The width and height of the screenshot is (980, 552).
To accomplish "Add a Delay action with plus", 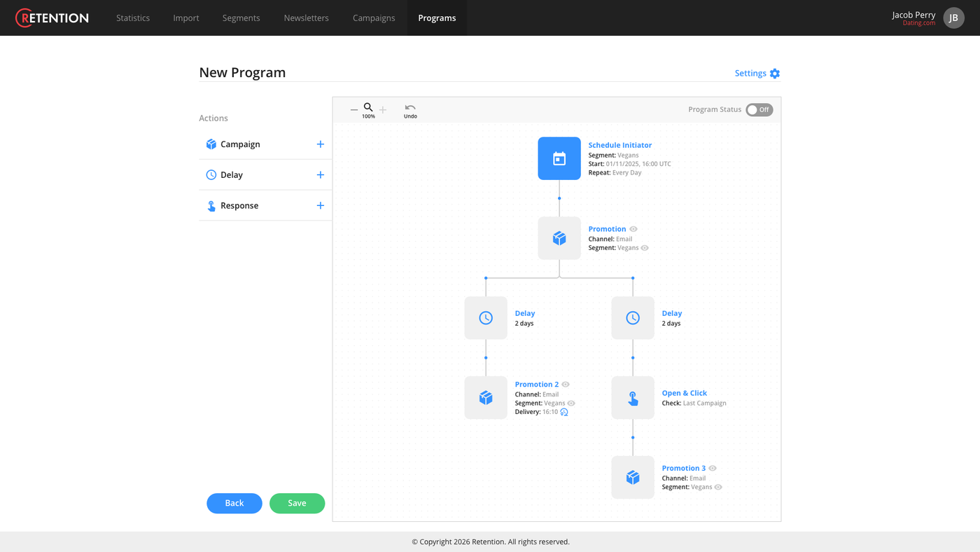I will 321,175.
